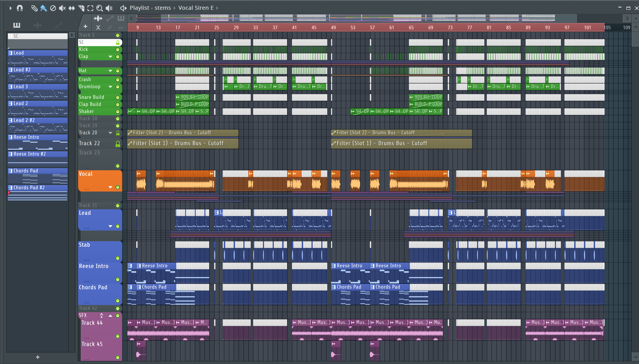Image resolution: width=639 pixels, height=364 pixels.
Task: Click the double-arrow stretch icon
Action: click(121, 27)
